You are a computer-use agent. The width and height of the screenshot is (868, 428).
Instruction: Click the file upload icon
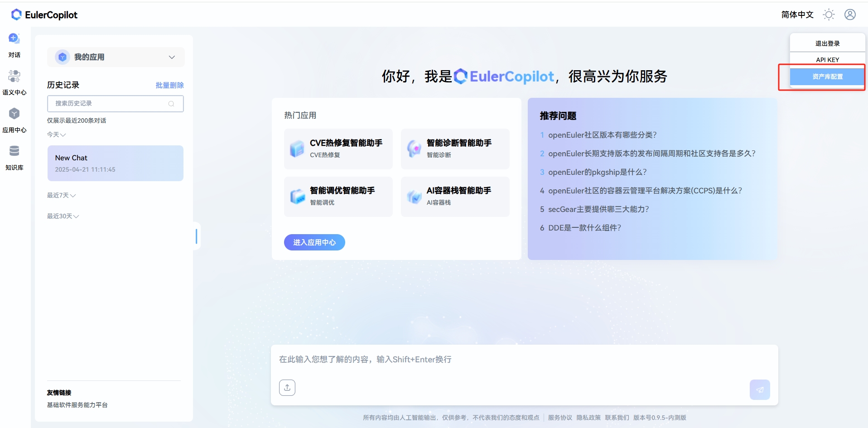(287, 388)
